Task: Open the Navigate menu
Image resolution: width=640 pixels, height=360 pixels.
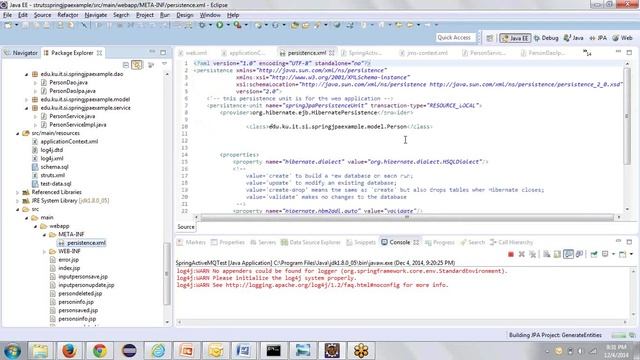Action: 96,15
